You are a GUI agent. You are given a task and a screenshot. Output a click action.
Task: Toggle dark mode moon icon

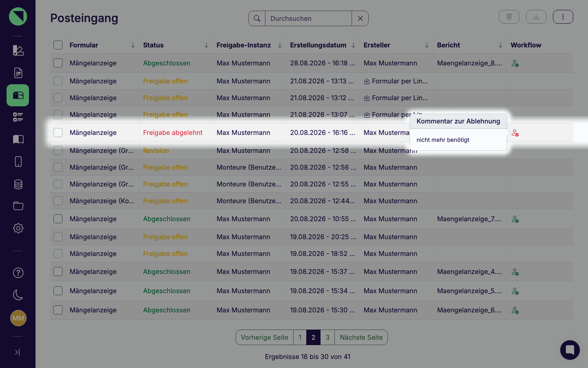pyautogui.click(x=18, y=295)
